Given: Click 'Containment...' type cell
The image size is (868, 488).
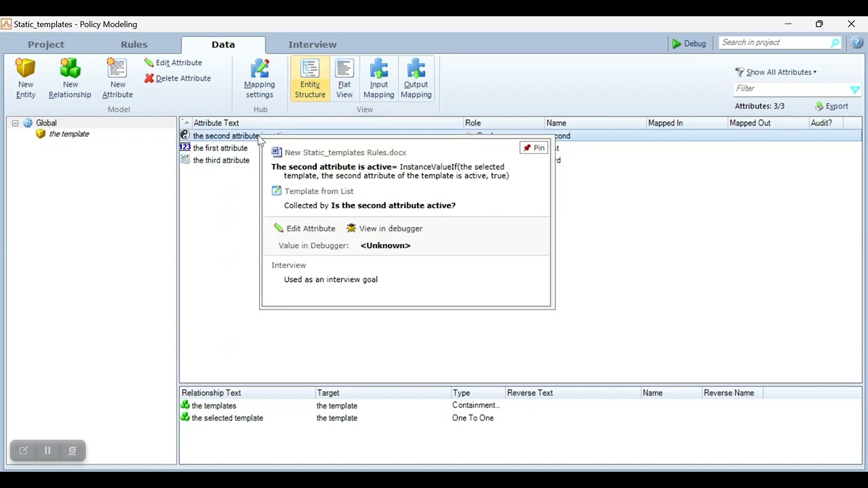Looking at the screenshot, I should pos(476,405).
